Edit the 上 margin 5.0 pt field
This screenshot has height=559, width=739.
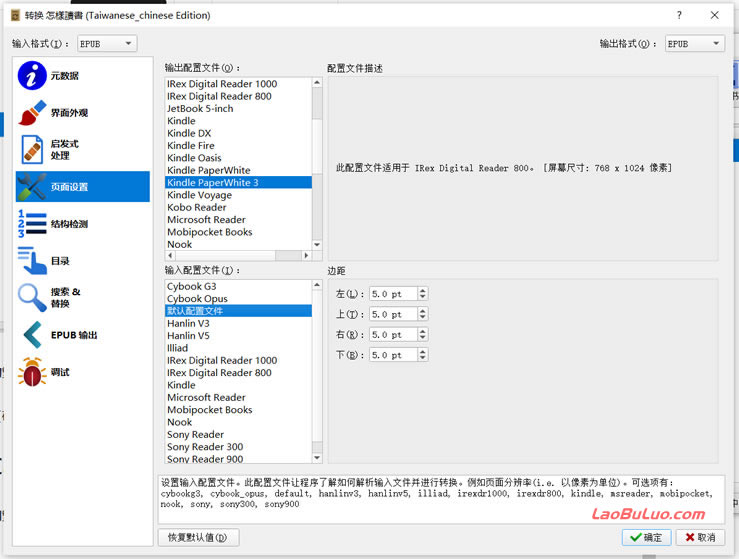[x=394, y=314]
